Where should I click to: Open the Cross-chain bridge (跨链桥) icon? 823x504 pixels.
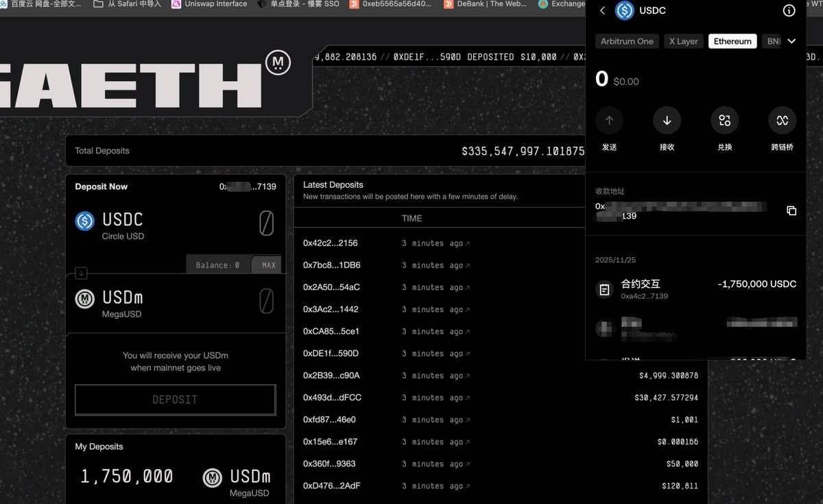click(x=782, y=121)
